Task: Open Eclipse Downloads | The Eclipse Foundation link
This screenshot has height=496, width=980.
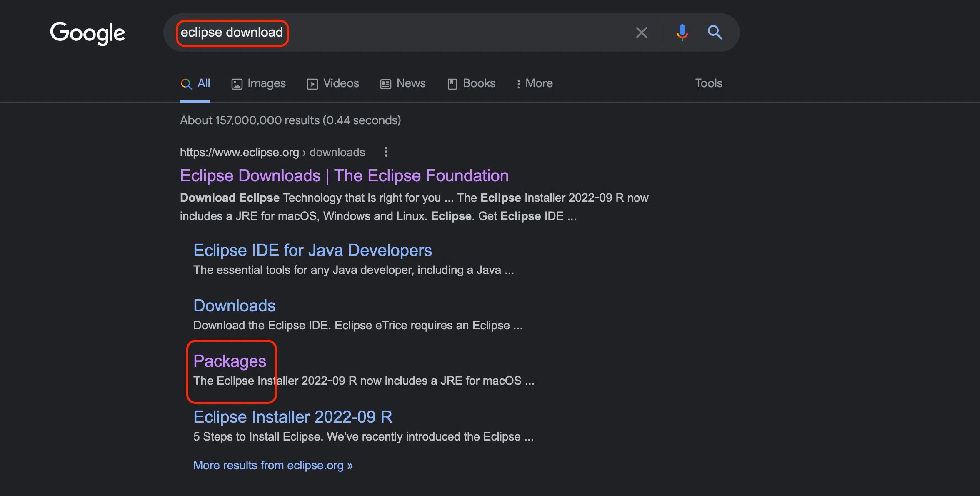Action: (344, 176)
